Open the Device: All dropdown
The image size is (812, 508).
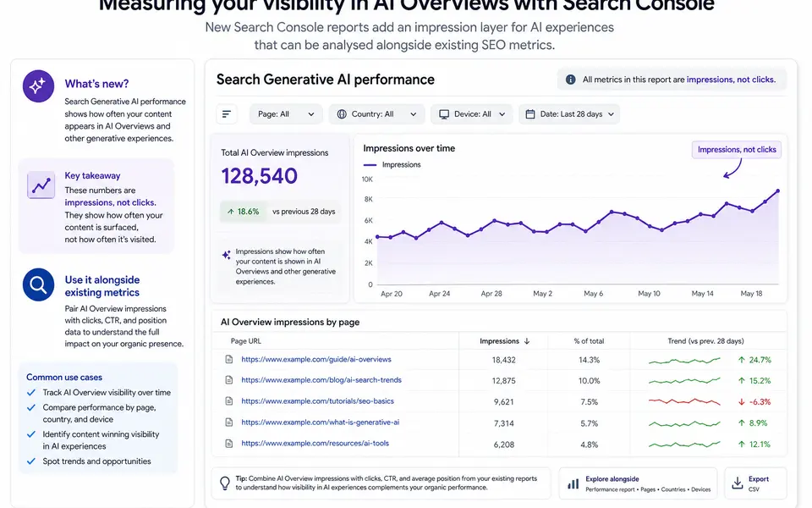[471, 114]
